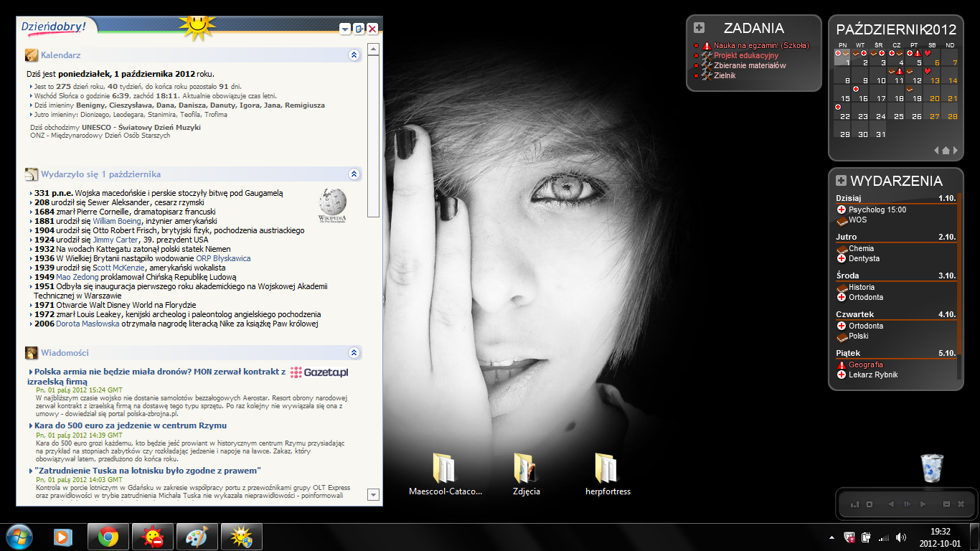Click scrollbar down arrow in Dzień dobry window
The image size is (980, 551).
tap(373, 494)
